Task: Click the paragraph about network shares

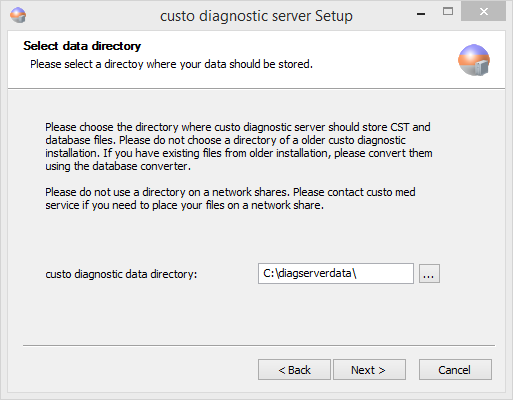Action: click(230, 198)
